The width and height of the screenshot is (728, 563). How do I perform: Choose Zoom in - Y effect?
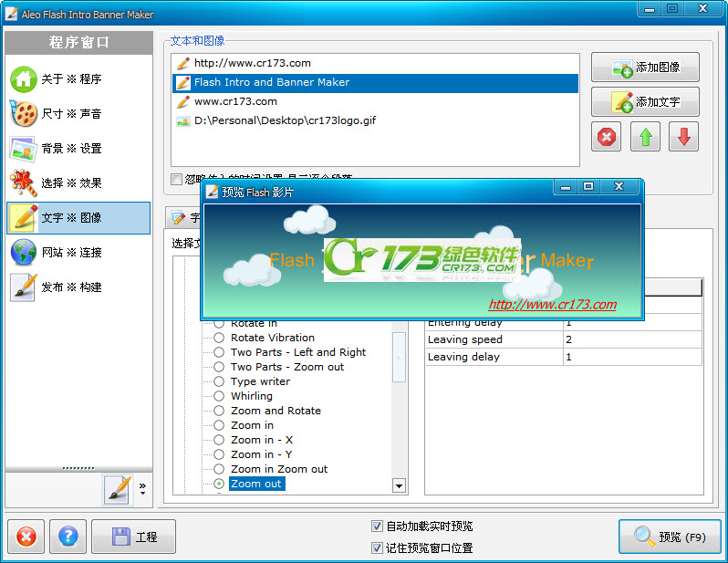(219, 454)
